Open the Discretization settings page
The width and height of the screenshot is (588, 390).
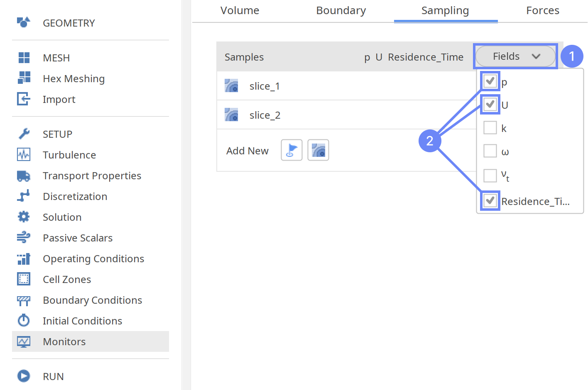coord(75,196)
